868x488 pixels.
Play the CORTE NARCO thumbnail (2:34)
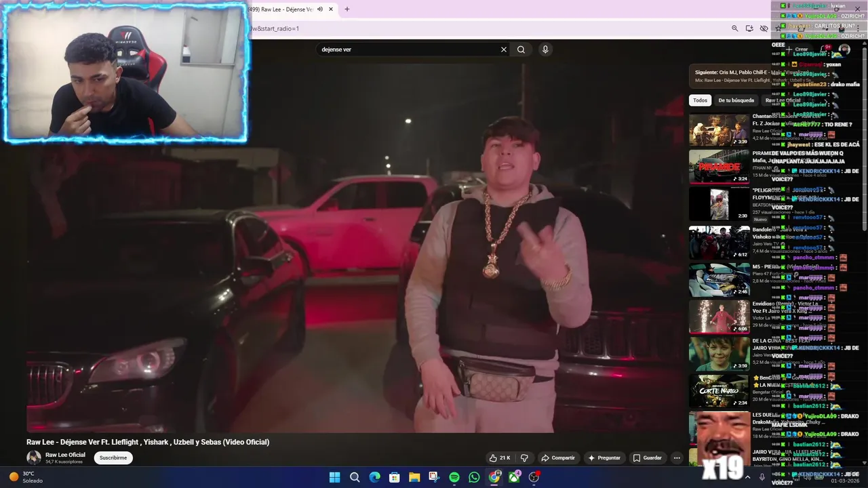click(x=719, y=391)
